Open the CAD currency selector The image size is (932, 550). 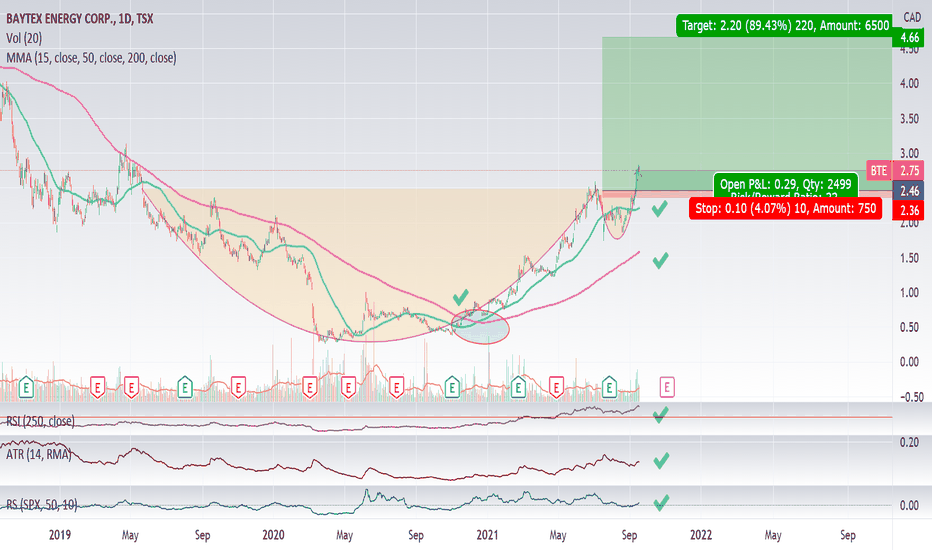(x=912, y=17)
